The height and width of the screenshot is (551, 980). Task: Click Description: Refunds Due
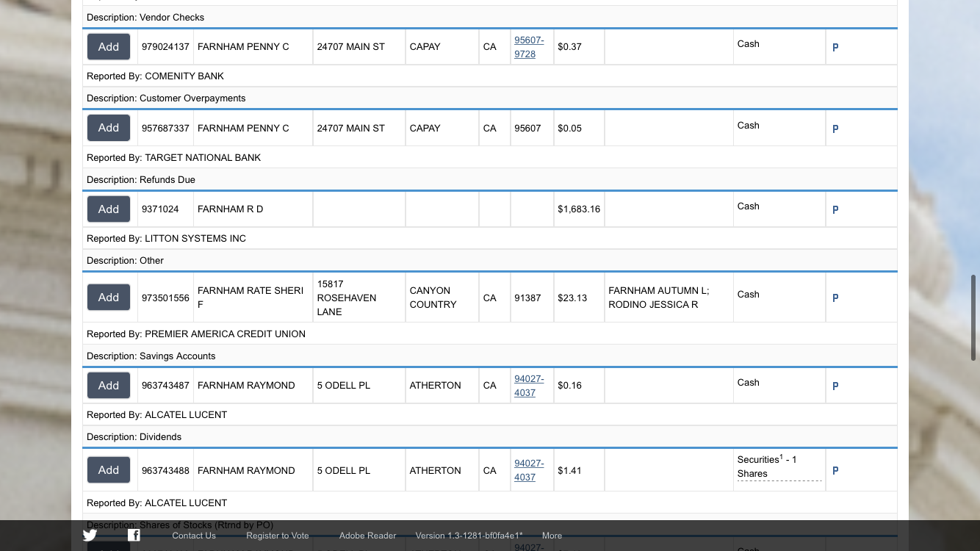tap(141, 180)
